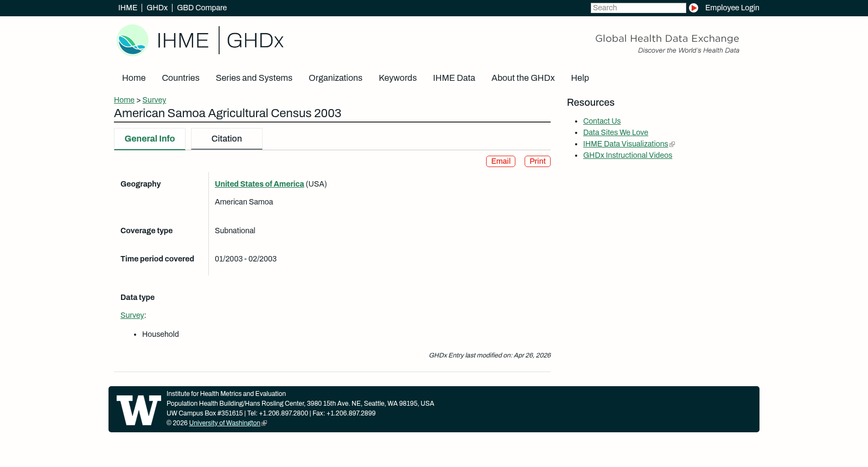Open GBD Compare in the top bar
The height and width of the screenshot is (467, 868).
(x=202, y=8)
